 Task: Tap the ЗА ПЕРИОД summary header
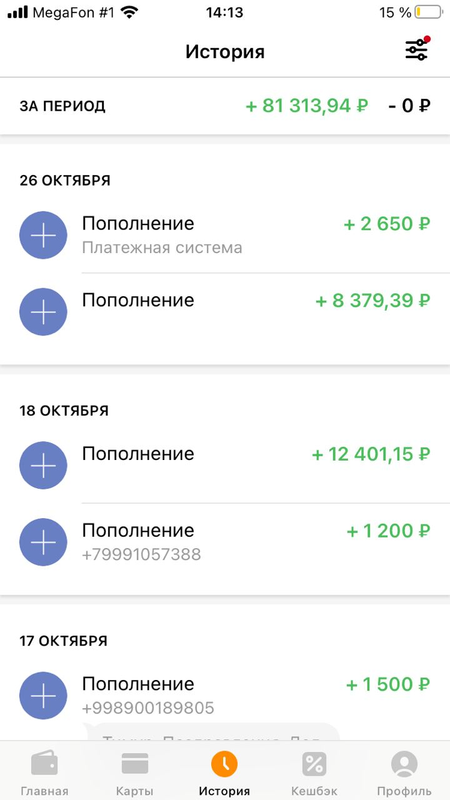(62, 106)
